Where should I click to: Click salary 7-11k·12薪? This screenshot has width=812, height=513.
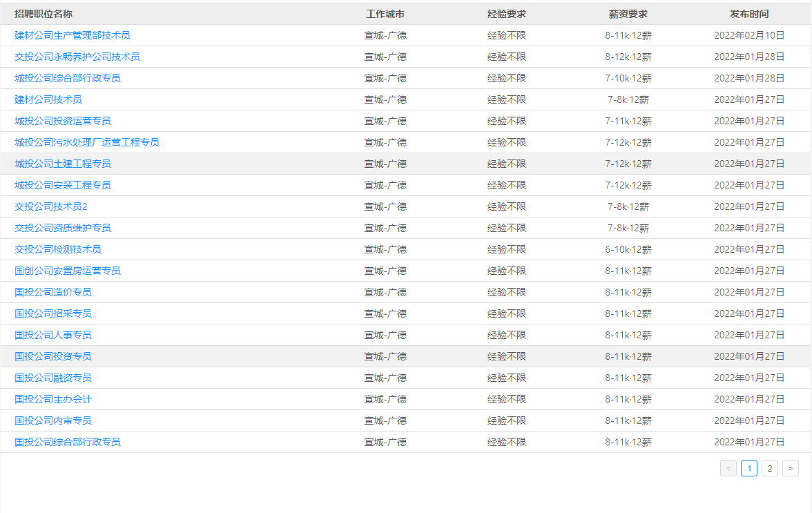[x=628, y=121]
